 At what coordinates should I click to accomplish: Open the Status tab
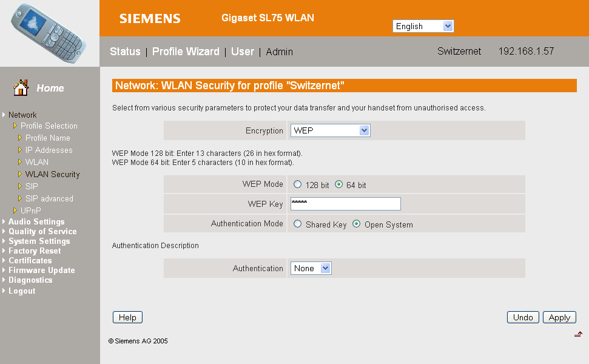(x=125, y=52)
